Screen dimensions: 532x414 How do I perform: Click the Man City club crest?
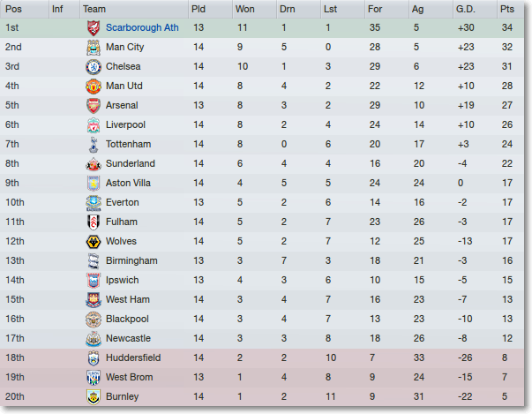pyautogui.click(x=94, y=47)
